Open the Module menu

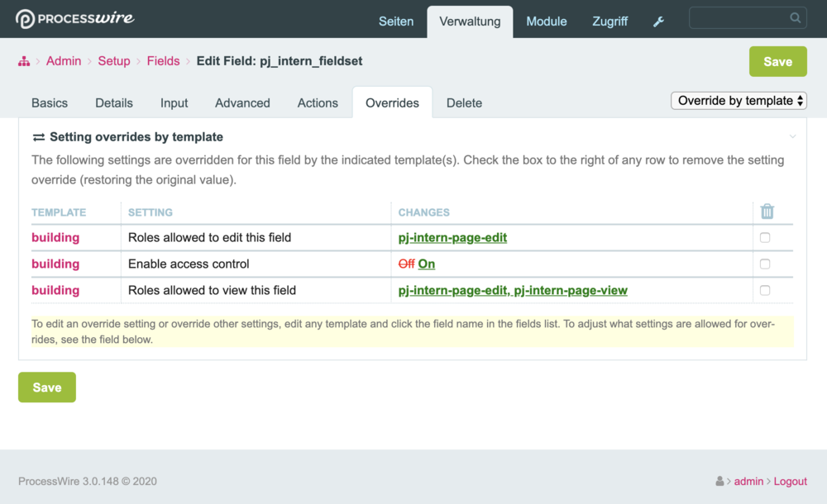(x=547, y=21)
